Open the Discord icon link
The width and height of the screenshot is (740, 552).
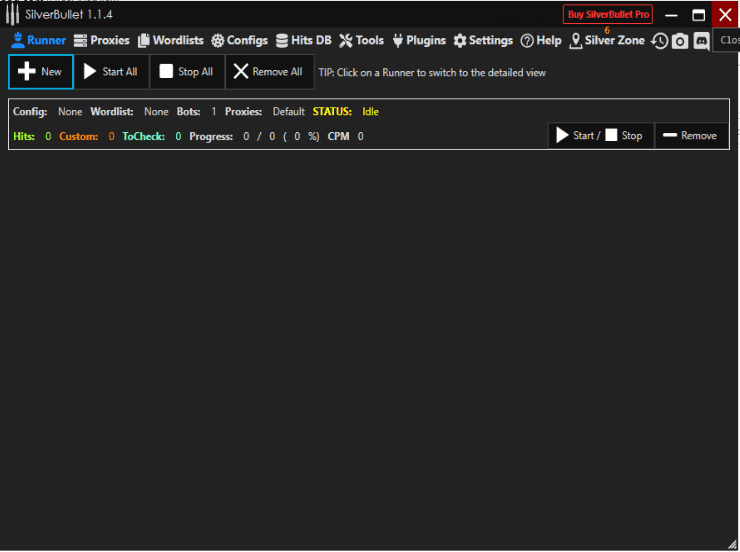pos(701,41)
